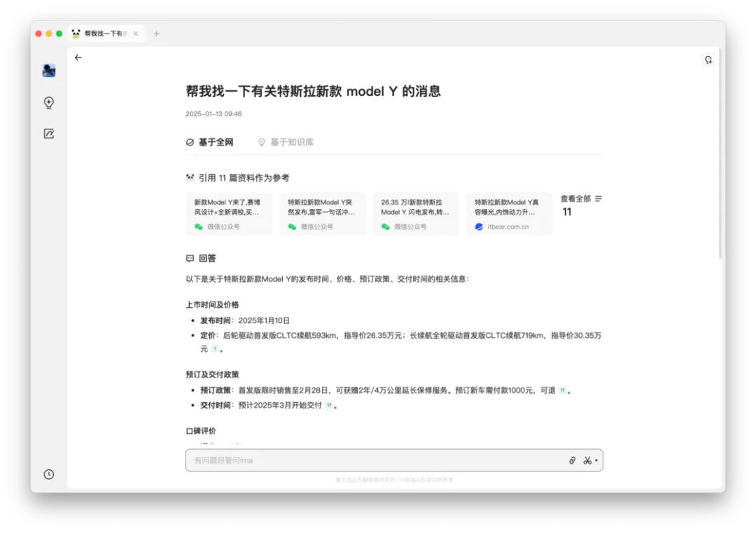756x533 pixels.
Task: Click heading 上市时间及价格
Action: (x=212, y=304)
